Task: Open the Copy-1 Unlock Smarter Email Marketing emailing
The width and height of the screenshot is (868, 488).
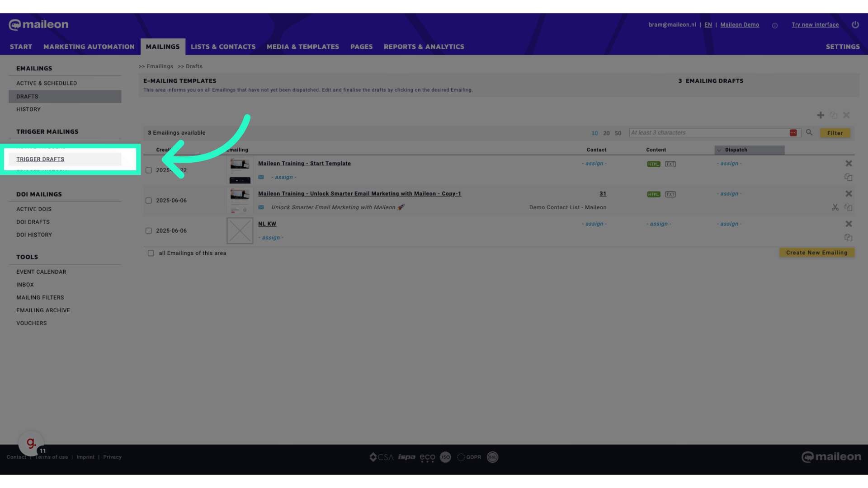Action: coord(359,194)
